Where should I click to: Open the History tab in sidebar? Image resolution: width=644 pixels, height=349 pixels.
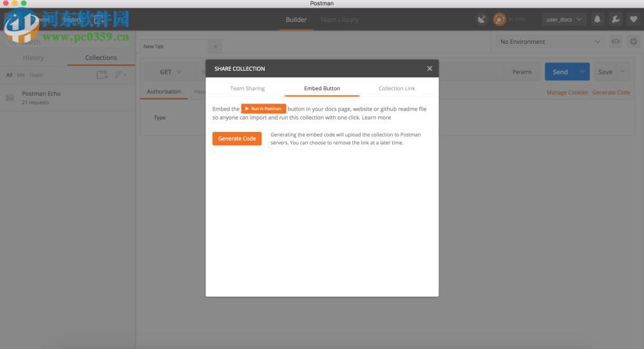(x=33, y=58)
